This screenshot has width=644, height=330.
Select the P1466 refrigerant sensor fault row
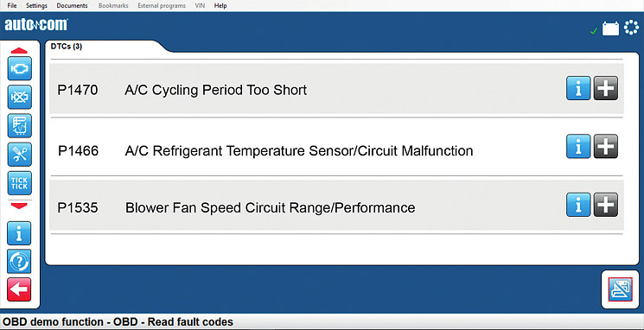tap(336, 148)
